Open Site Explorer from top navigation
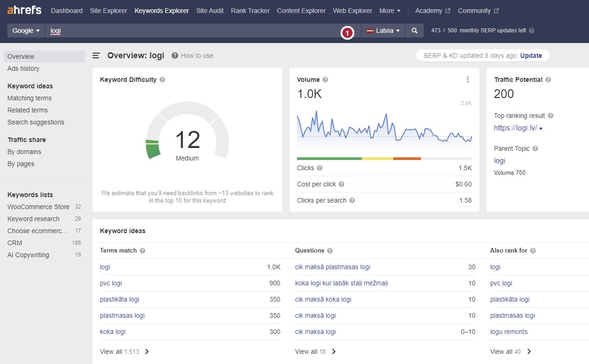 (x=108, y=11)
